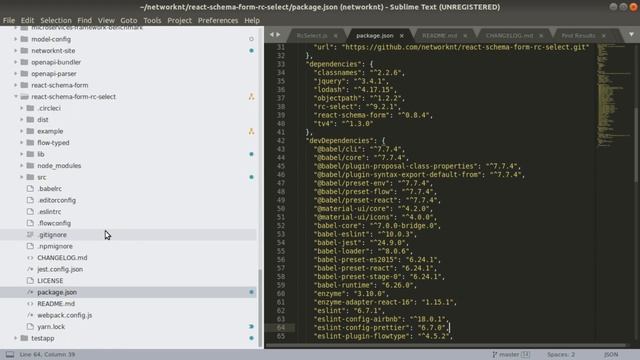
Task: Open the File menu
Action: [9, 20]
